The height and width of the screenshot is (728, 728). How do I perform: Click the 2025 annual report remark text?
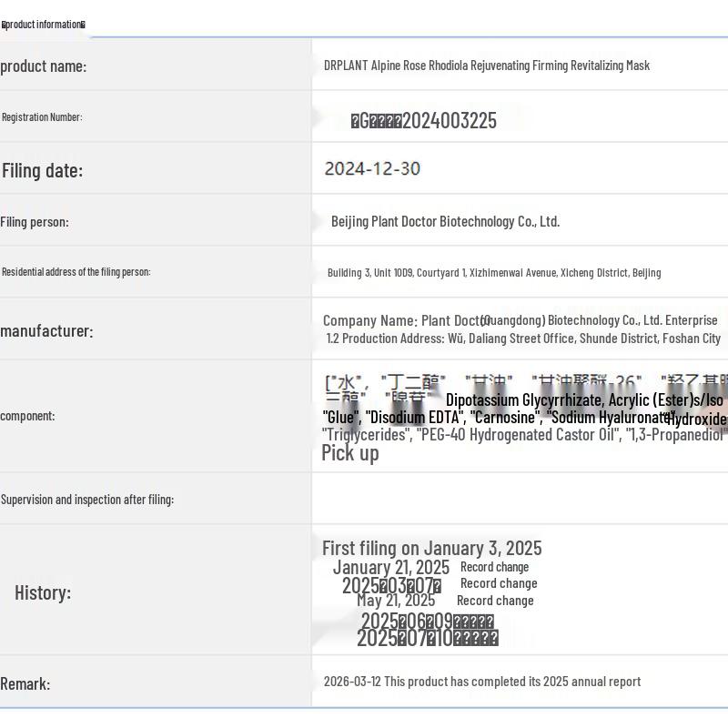pyautogui.click(x=482, y=682)
